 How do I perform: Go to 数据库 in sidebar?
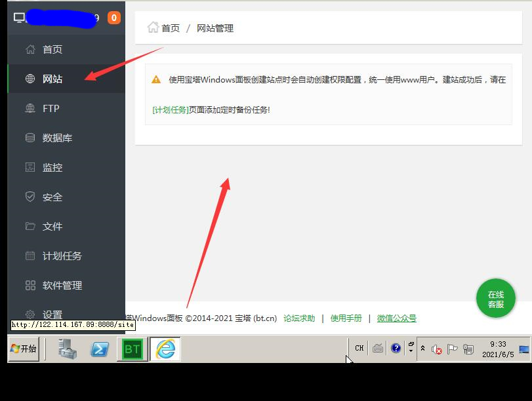pos(66,138)
